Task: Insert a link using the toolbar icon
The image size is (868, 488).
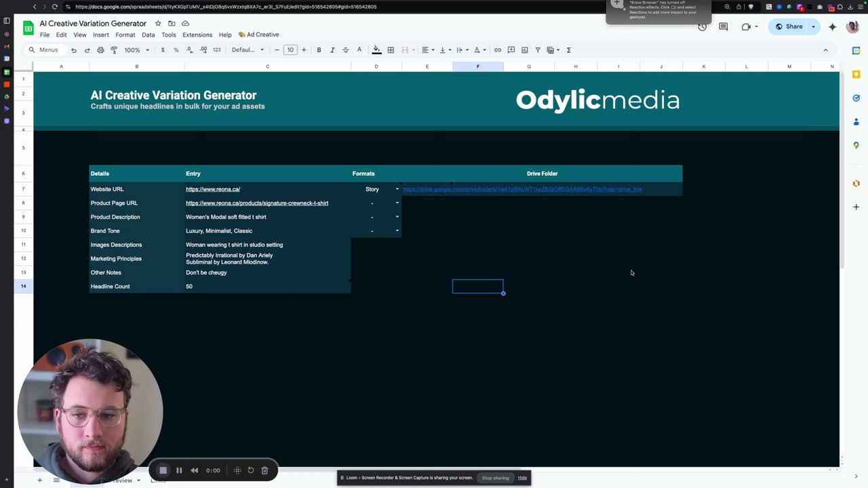Action: click(x=498, y=50)
